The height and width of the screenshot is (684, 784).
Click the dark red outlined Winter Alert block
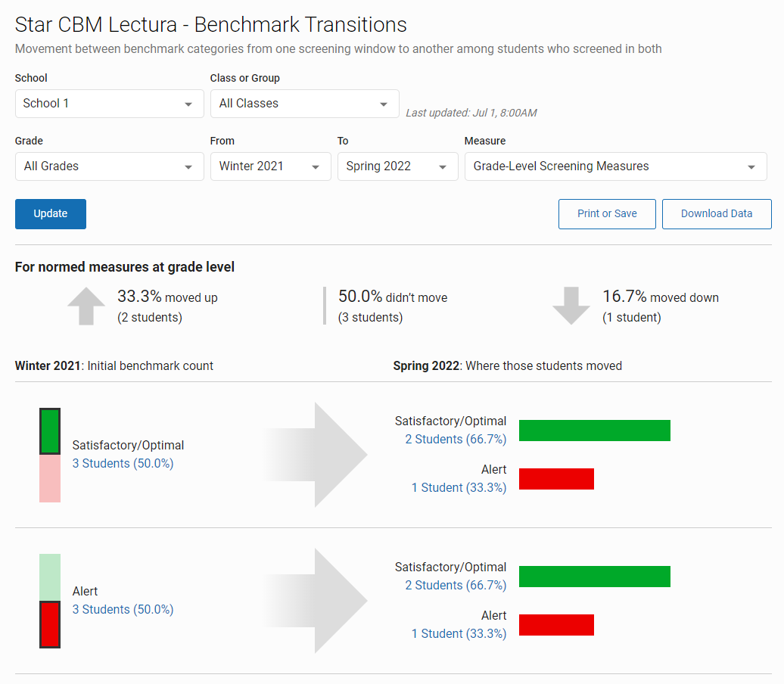point(50,624)
